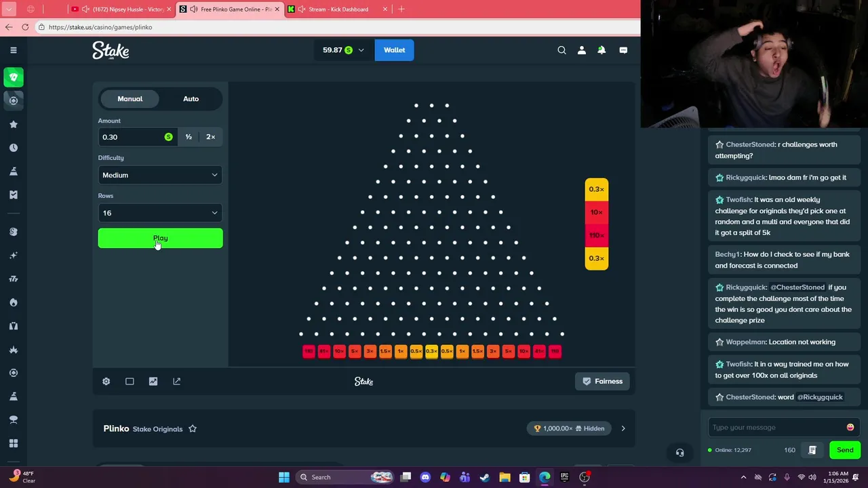Open game settings gear icon below Plinko board
Image resolution: width=868 pixels, height=488 pixels.
[106, 382]
